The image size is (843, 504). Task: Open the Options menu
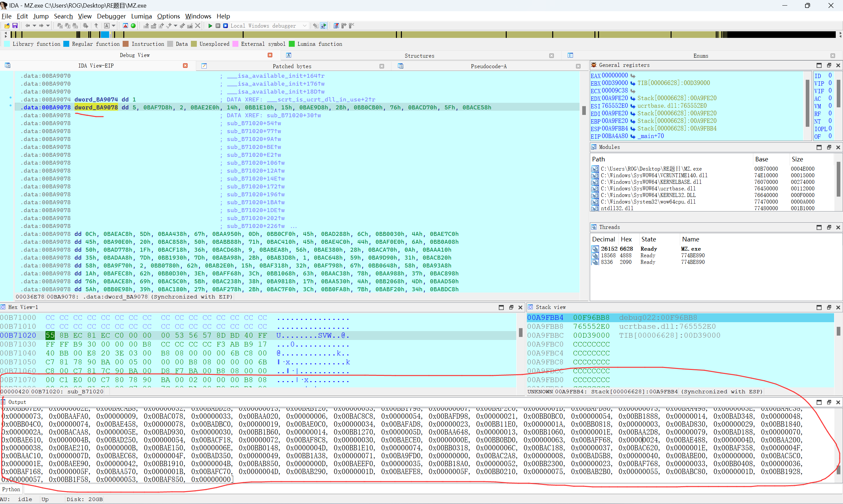pos(168,16)
